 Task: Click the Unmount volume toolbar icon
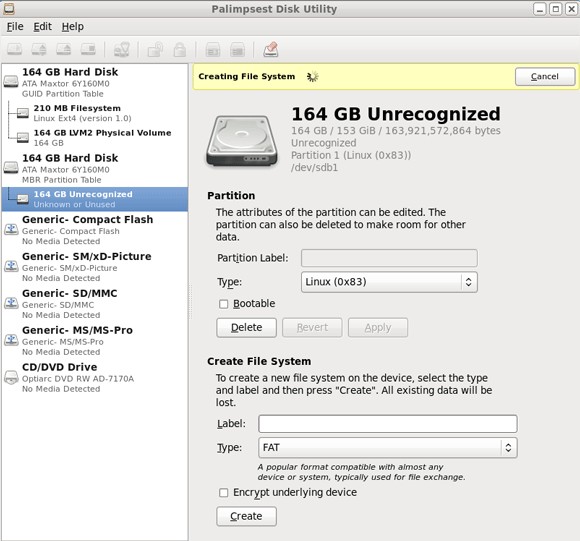(x=39, y=49)
